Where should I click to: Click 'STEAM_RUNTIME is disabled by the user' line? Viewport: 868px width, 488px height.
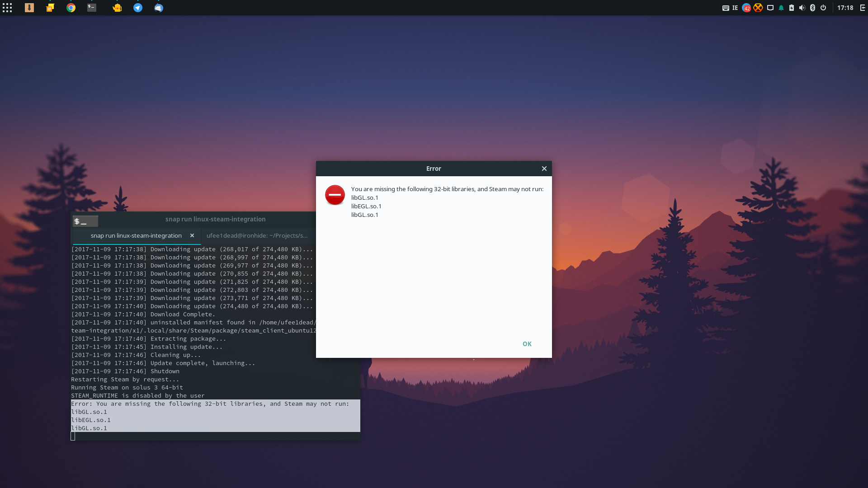138,396
